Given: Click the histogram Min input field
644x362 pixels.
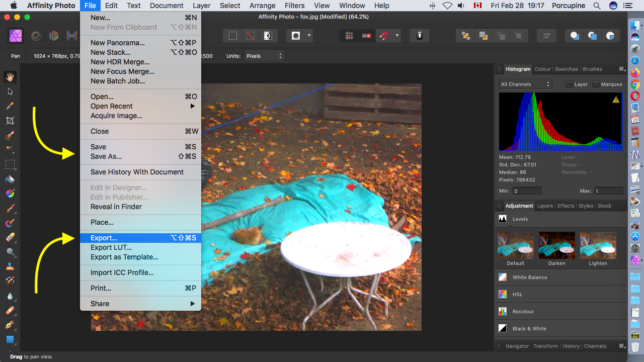Looking at the screenshot, I should coord(527,191).
